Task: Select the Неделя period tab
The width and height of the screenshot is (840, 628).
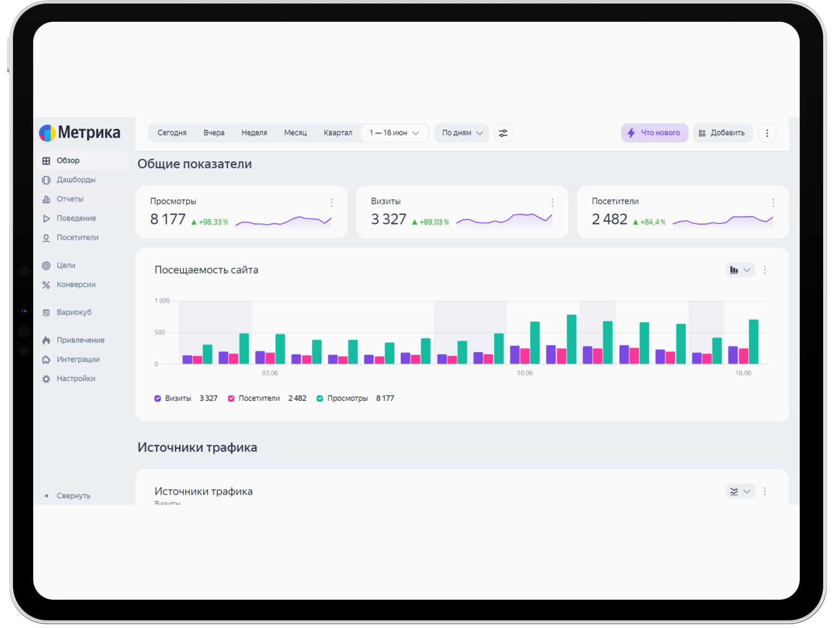Action: pos(254,133)
